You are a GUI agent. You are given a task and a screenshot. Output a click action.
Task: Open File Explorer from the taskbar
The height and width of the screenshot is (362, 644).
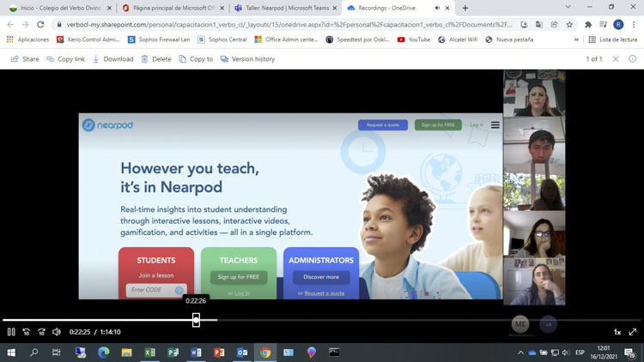tap(126, 353)
